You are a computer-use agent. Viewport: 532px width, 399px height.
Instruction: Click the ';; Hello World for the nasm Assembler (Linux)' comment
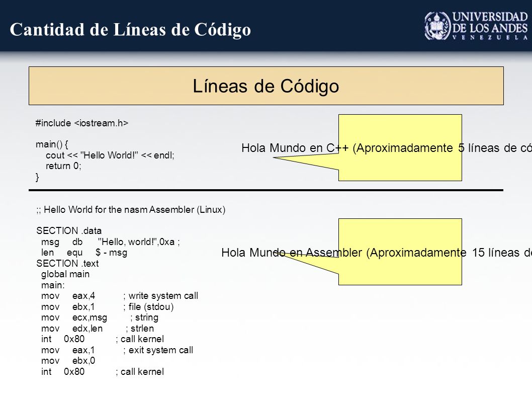click(131, 209)
